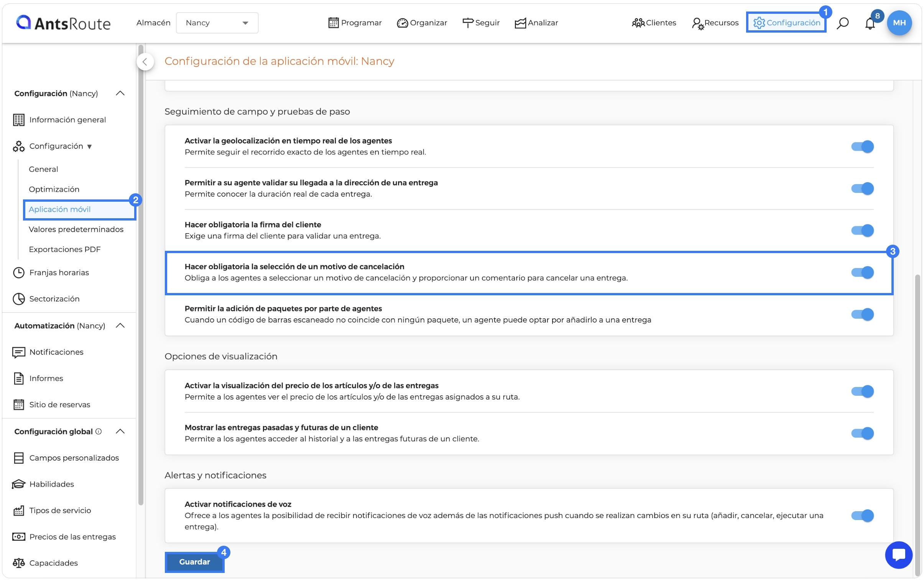Viewport: 924px width, 581px height.
Task: Select Aplicación móvil in sidebar
Action: 79,209
